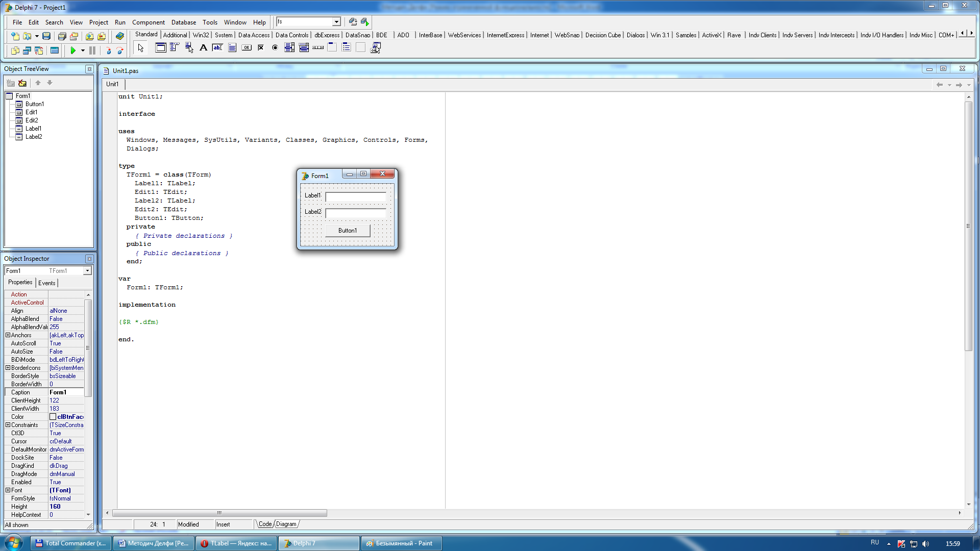Open the Run button dropdown arrow
980x551 pixels.
click(83, 51)
